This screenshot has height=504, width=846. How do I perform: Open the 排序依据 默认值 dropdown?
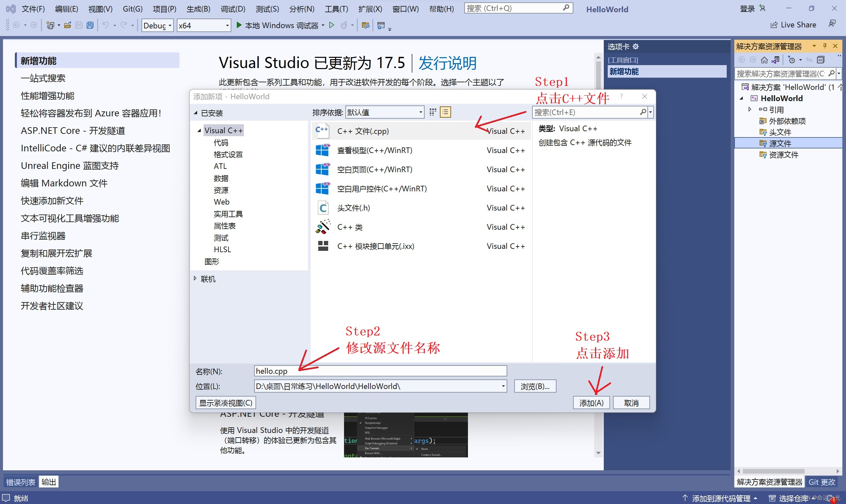pos(385,112)
